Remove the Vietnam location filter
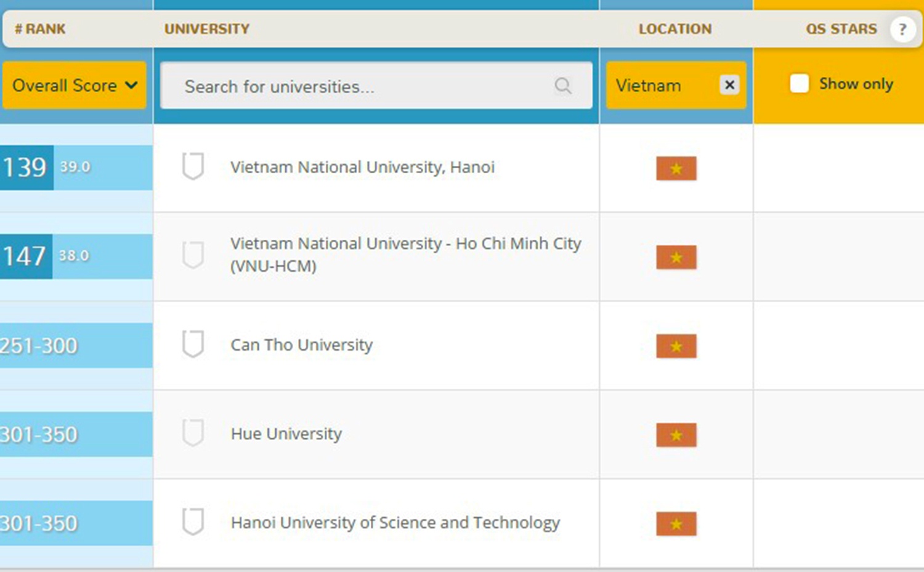 [x=729, y=84]
